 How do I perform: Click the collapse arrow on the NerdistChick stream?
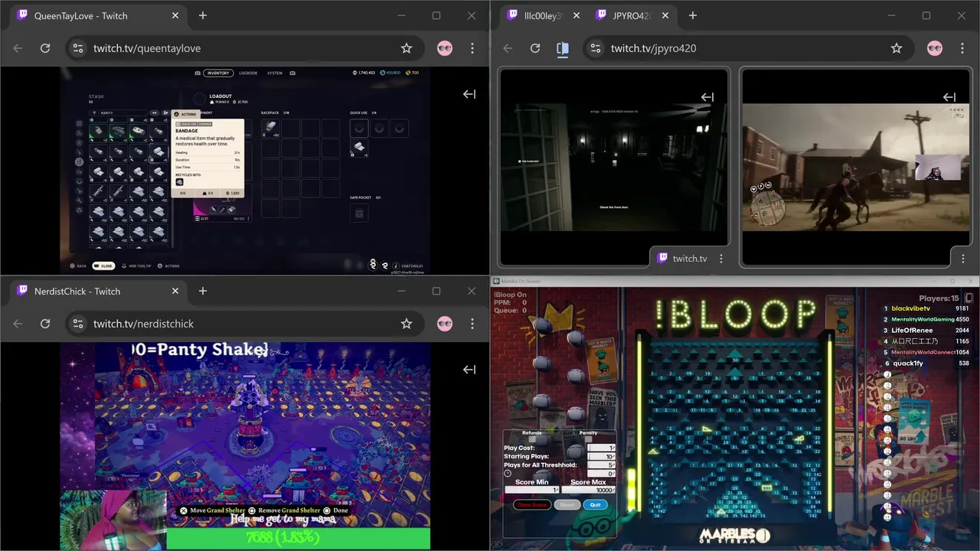[x=469, y=370]
